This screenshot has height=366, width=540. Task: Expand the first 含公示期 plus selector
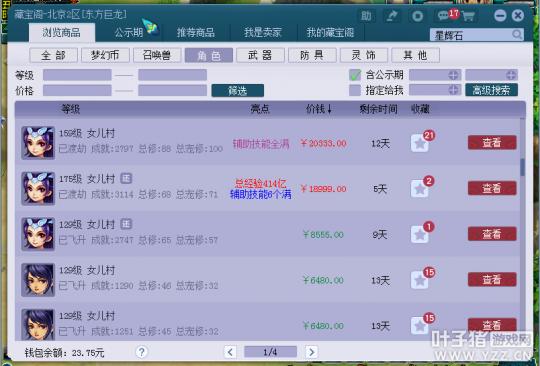453,75
